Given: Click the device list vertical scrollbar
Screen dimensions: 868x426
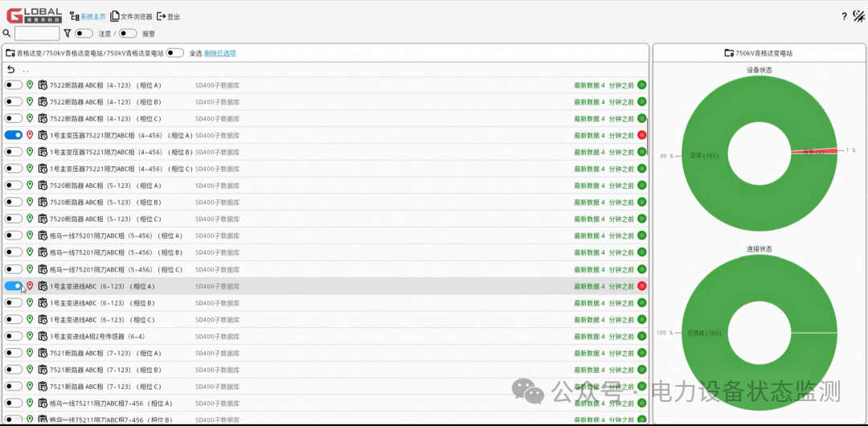Looking at the screenshot, I should pos(647,137).
